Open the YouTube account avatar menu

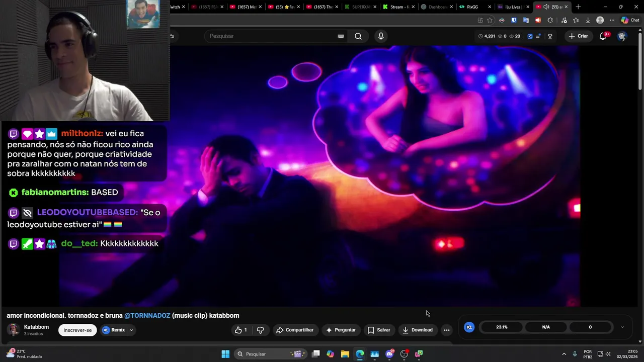point(622,36)
